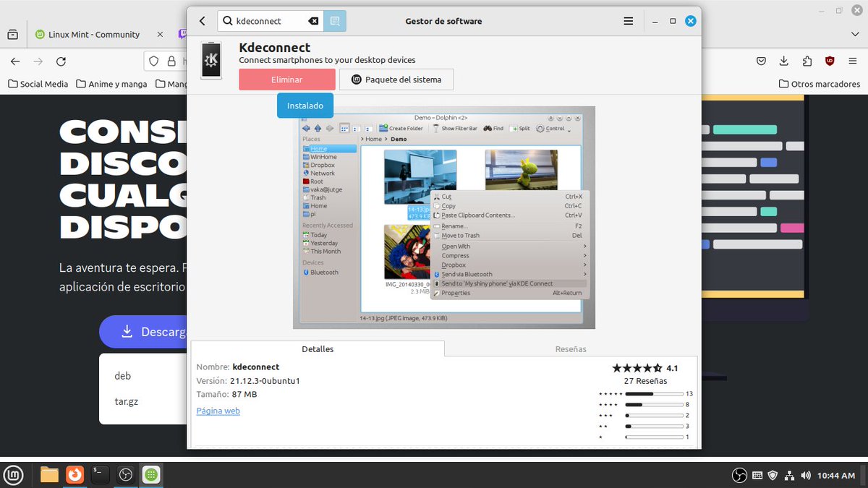This screenshot has width=868, height=488.
Task: Click the kdeconnect search field
Action: (270, 21)
